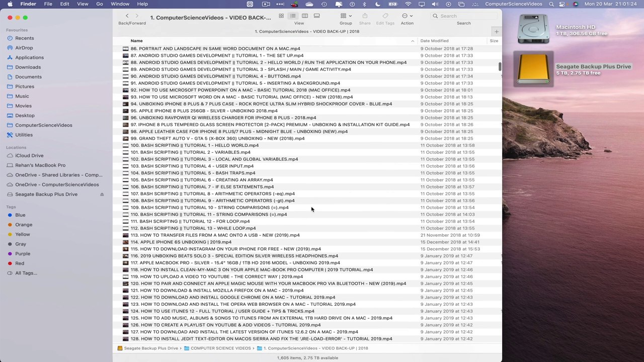Click the vertical scrollbar of file list
The width and height of the screenshot is (644, 362).
tap(500, 66)
